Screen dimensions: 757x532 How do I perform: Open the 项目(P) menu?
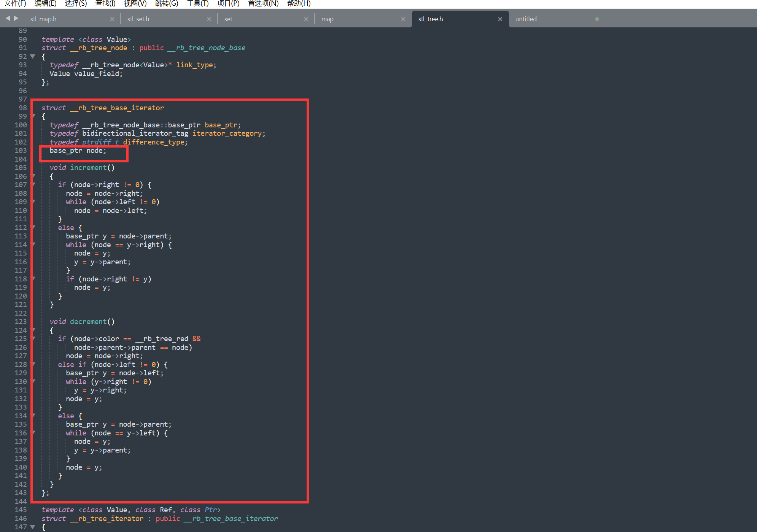[x=228, y=3]
